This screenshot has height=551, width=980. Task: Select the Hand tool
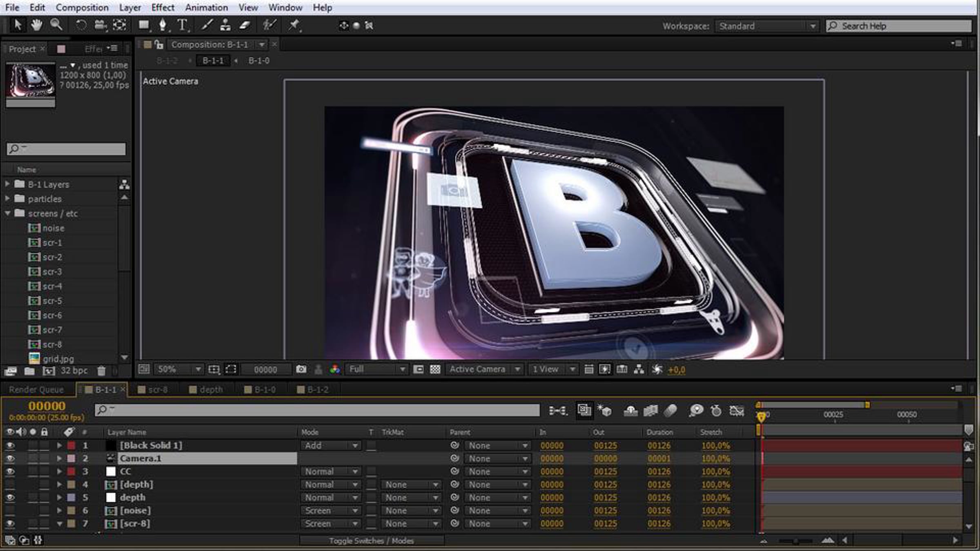point(37,25)
